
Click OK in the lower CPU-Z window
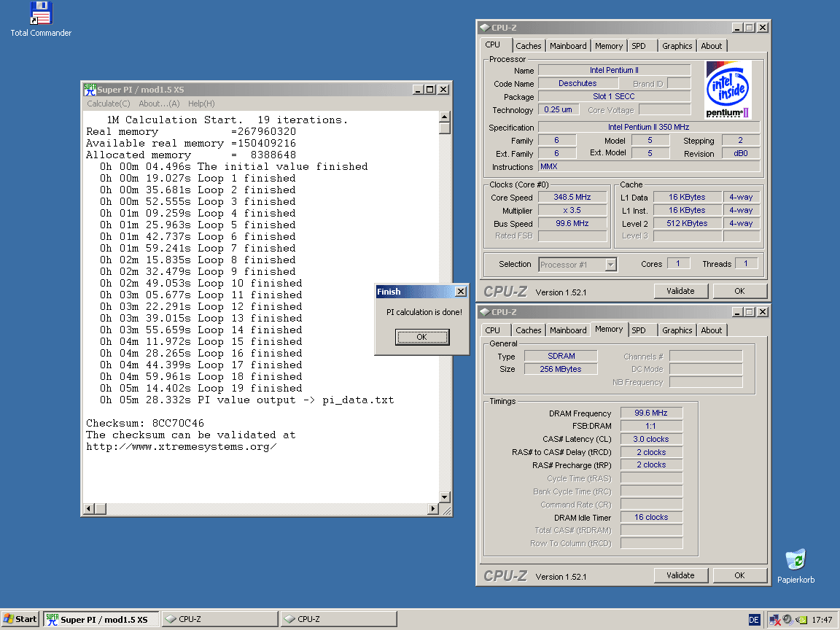(739, 575)
